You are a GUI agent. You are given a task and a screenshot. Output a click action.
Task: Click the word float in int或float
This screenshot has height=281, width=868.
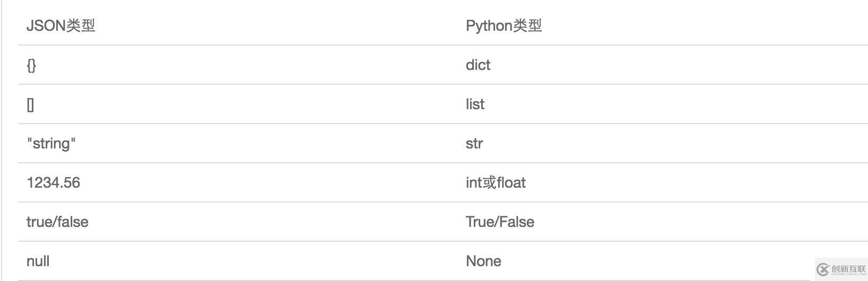point(511,183)
